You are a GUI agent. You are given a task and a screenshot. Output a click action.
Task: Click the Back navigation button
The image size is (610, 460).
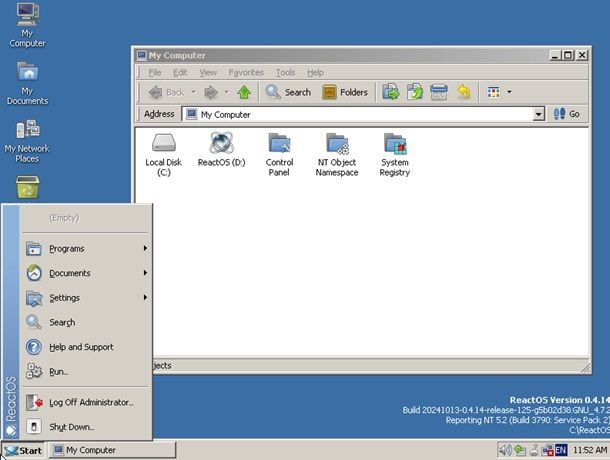coord(166,92)
